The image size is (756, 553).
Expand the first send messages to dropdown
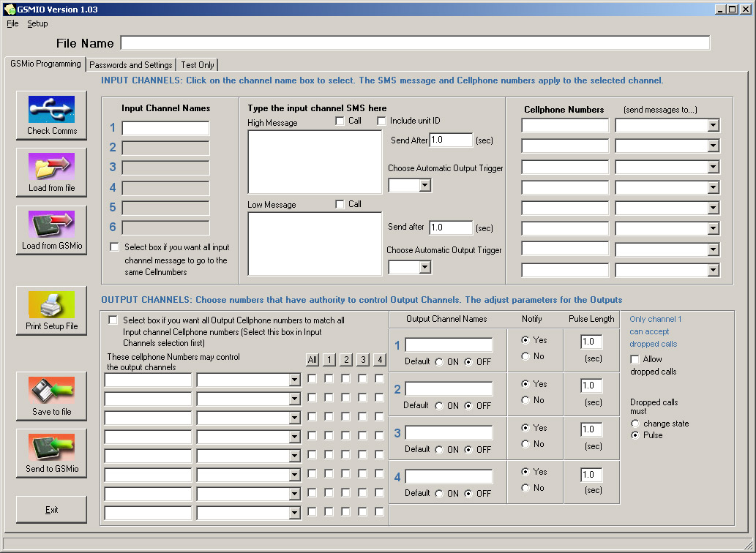point(713,126)
